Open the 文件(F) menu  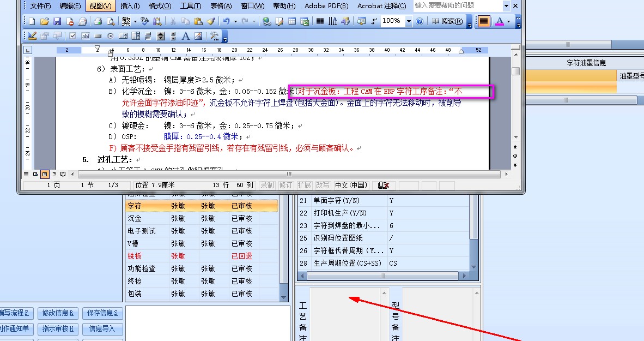tap(41, 6)
